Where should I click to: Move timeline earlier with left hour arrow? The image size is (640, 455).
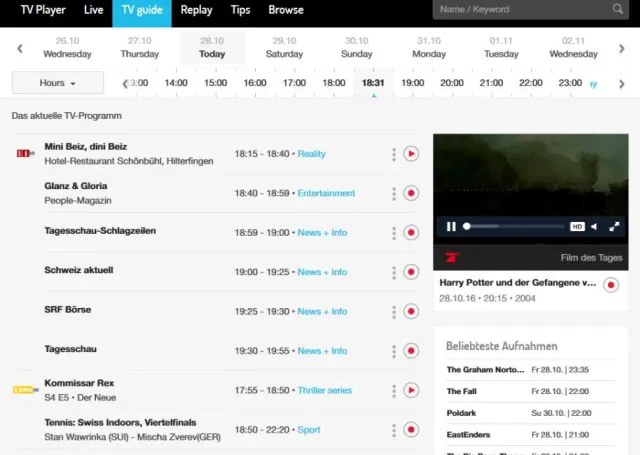[x=125, y=84]
